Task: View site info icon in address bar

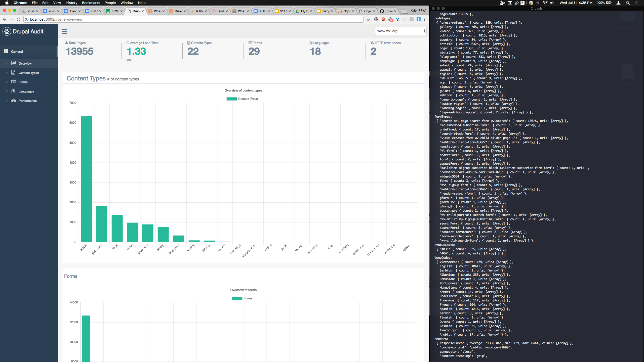Action: click(26, 19)
